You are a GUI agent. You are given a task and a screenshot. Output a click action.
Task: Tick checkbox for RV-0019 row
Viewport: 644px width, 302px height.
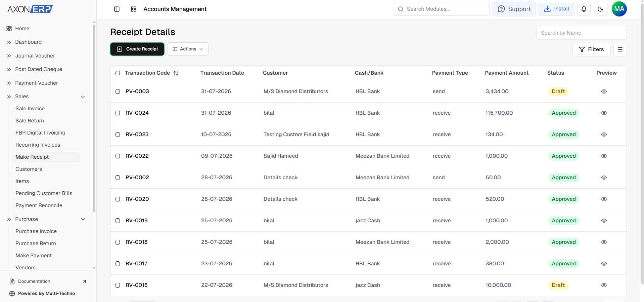point(118,221)
